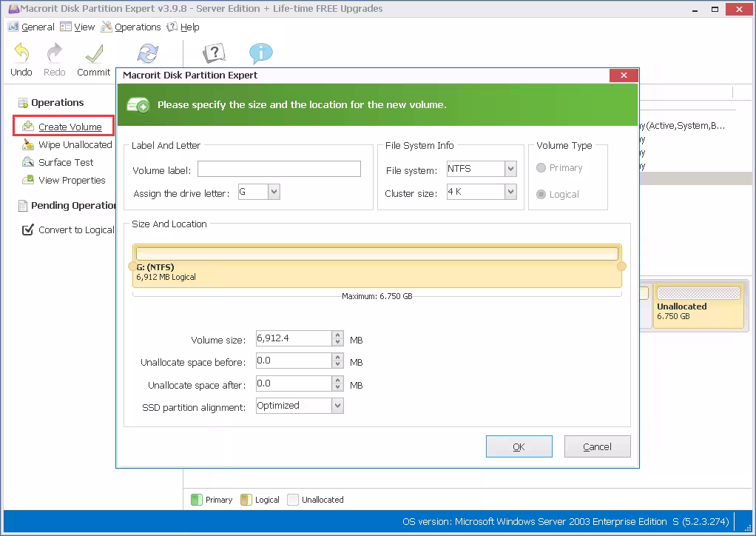The height and width of the screenshot is (536, 756).
Task: Click the Unallocate space after value field
Action: (x=294, y=384)
